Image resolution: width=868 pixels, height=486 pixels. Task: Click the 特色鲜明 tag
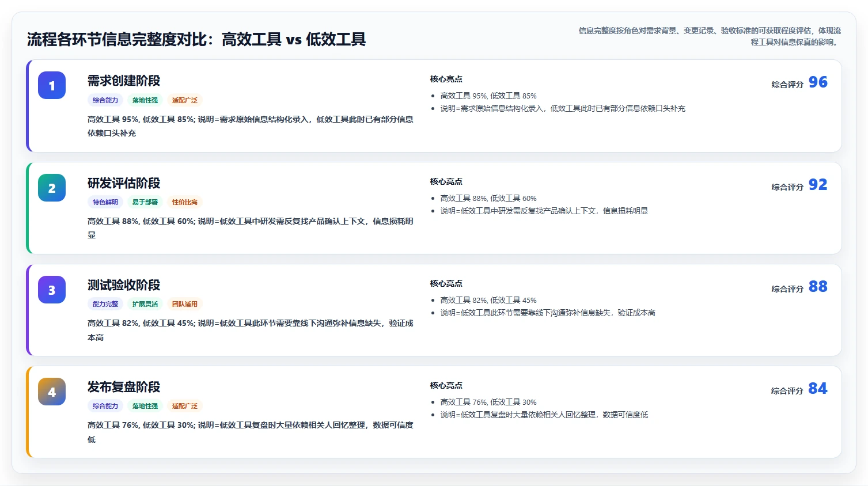(x=105, y=202)
